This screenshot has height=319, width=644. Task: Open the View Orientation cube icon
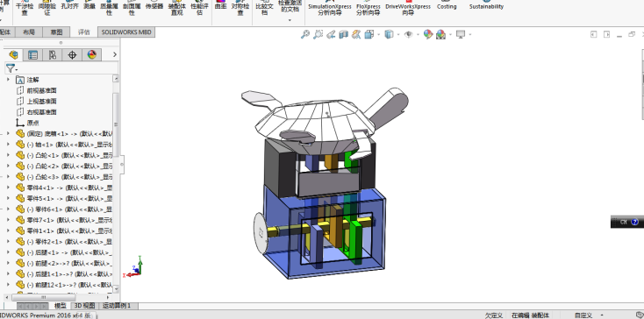tap(369, 34)
